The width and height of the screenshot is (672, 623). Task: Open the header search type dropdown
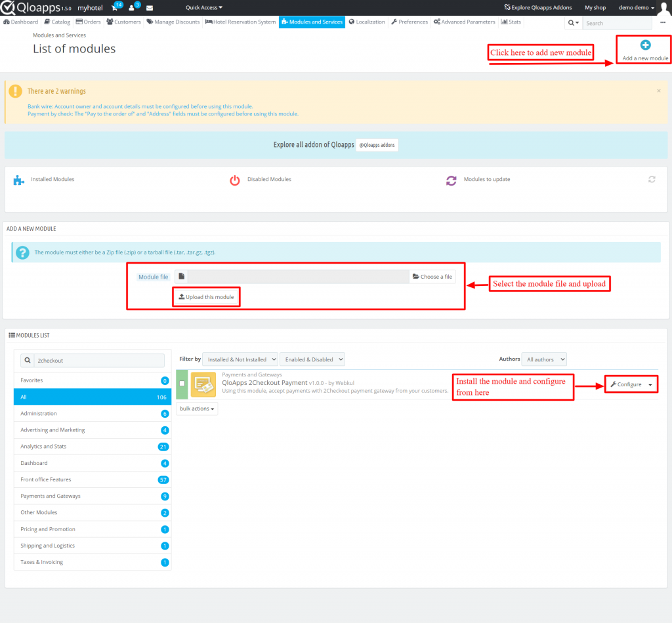pos(574,23)
